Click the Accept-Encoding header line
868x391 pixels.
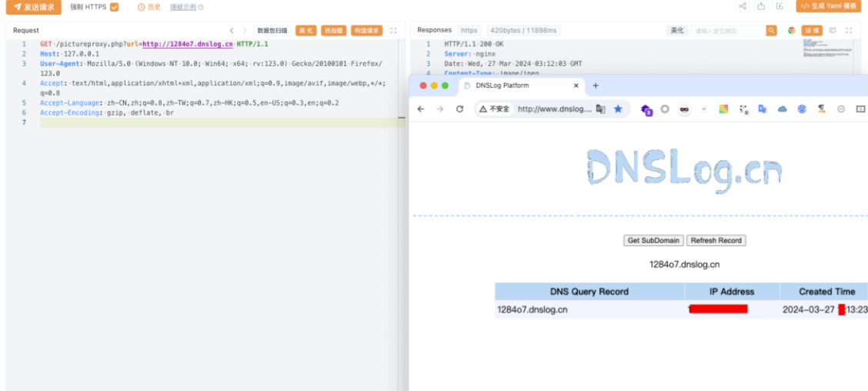click(x=106, y=112)
